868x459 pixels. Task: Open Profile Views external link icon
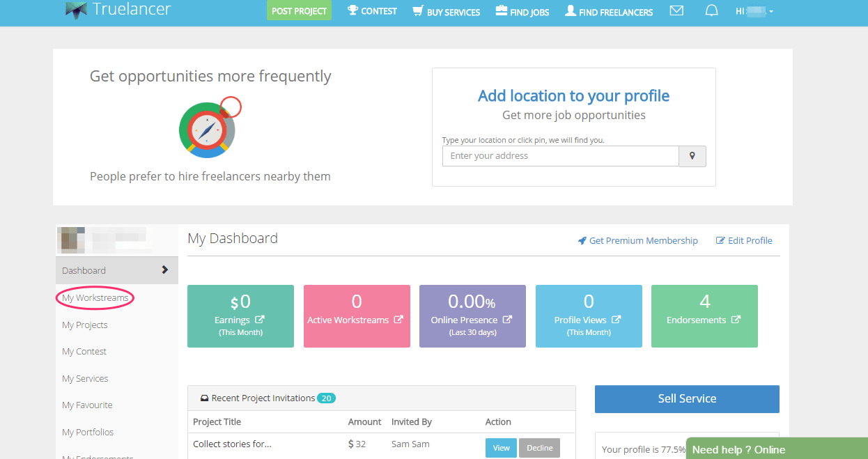click(x=617, y=320)
